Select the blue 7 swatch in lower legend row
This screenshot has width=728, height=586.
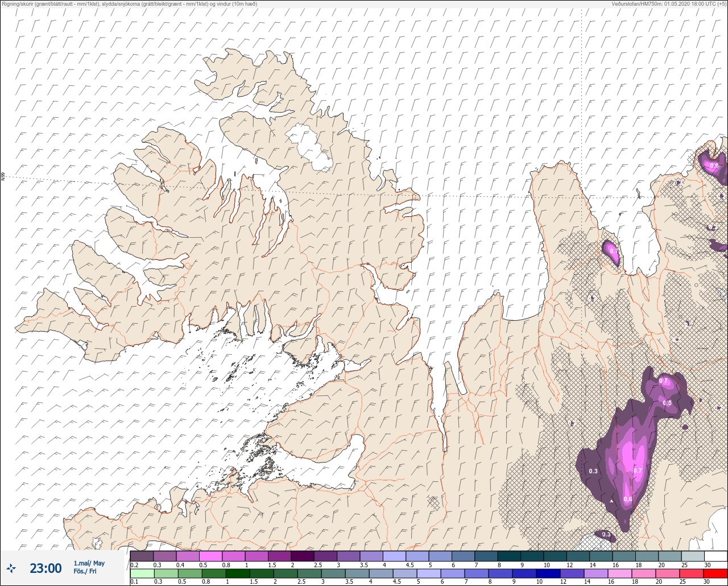477,573
